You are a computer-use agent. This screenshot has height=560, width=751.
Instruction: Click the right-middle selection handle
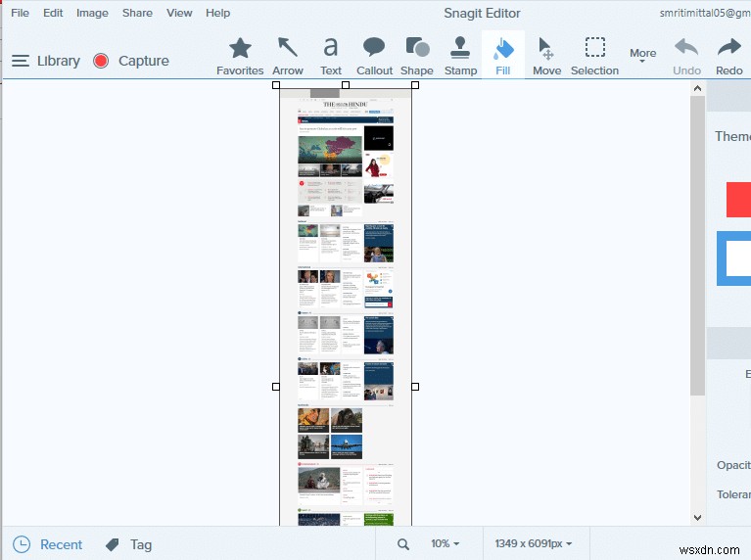tap(415, 387)
